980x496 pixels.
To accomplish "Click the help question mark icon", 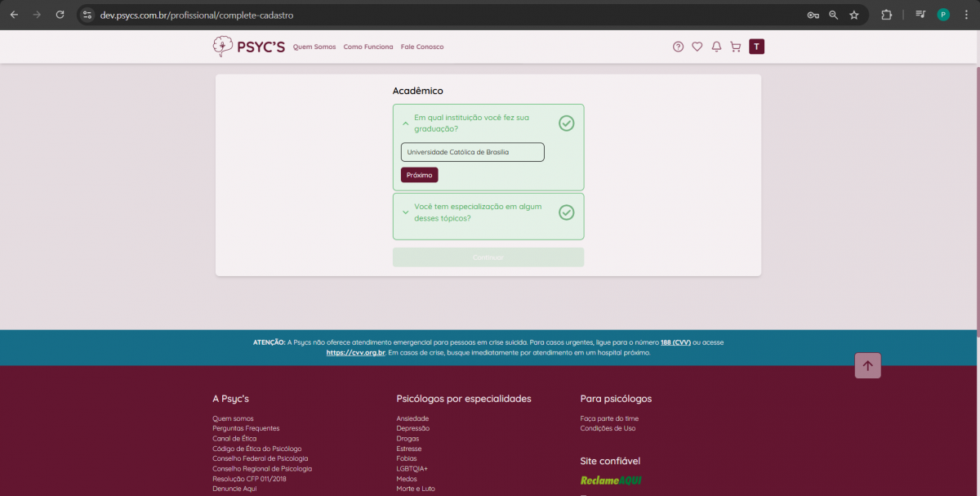I will [x=678, y=47].
